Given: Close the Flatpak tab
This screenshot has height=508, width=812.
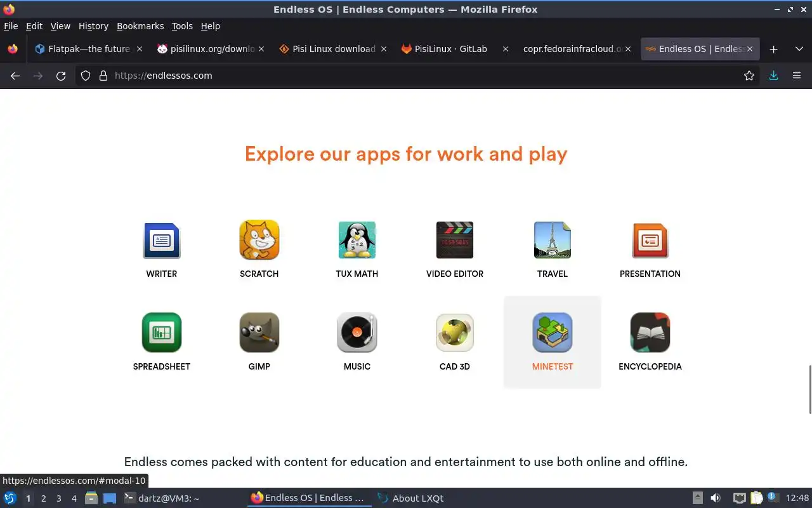Looking at the screenshot, I should tap(140, 49).
